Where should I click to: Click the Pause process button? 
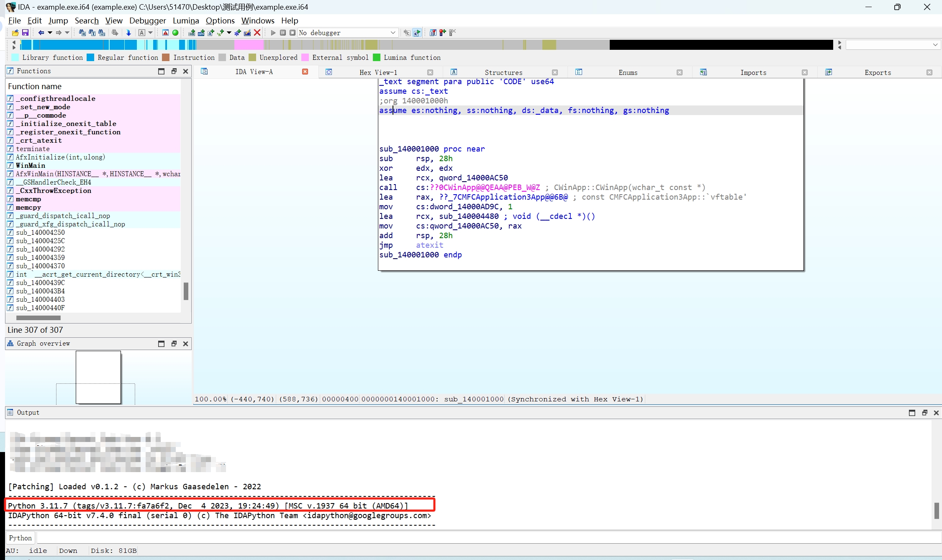283,33
